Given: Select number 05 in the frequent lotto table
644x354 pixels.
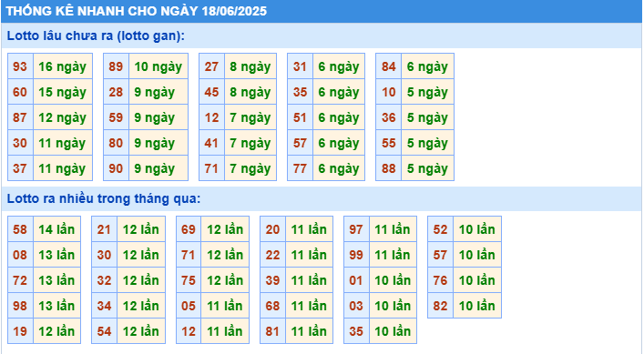Looking at the screenshot, I should pos(189,305).
